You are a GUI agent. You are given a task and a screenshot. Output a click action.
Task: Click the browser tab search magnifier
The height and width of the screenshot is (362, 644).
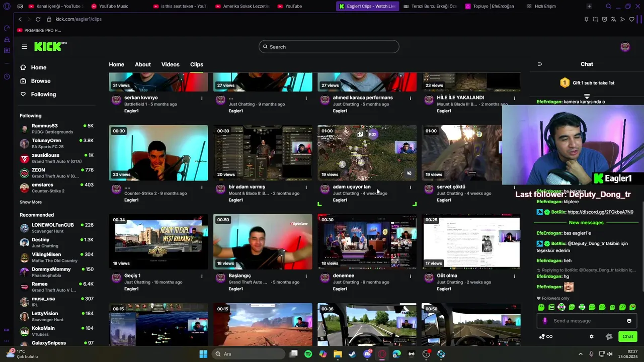pos(608,6)
